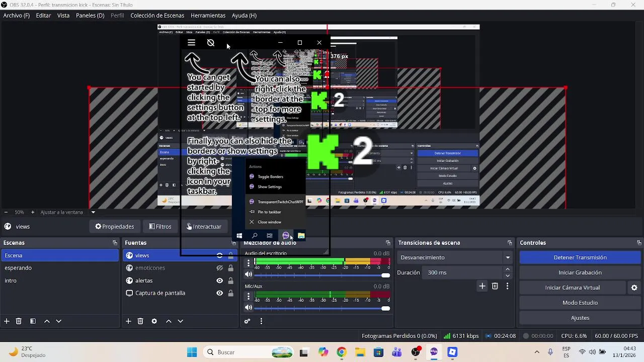Viewport: 644px width, 362px height.
Task: Pop out the Controles dock
Action: [x=639, y=243]
